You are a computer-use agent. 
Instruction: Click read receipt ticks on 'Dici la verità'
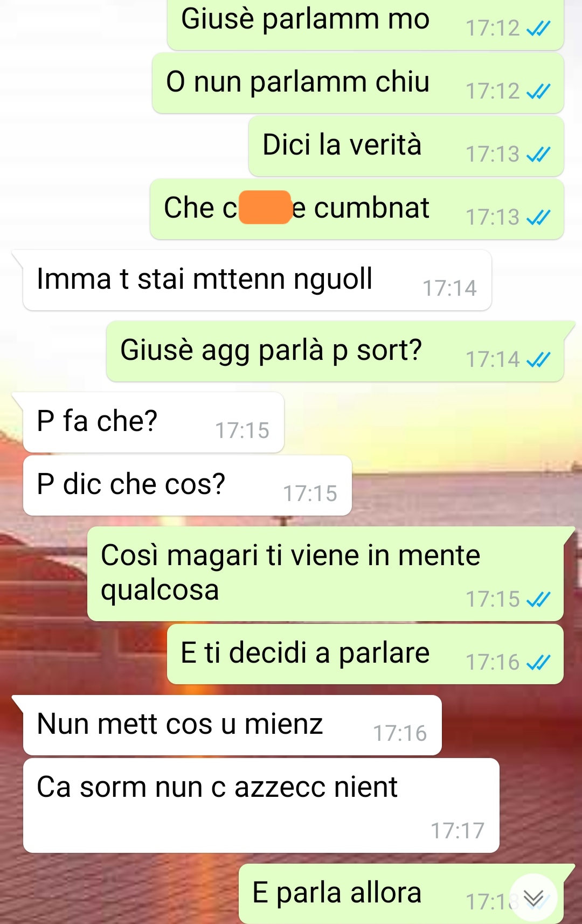(x=538, y=155)
